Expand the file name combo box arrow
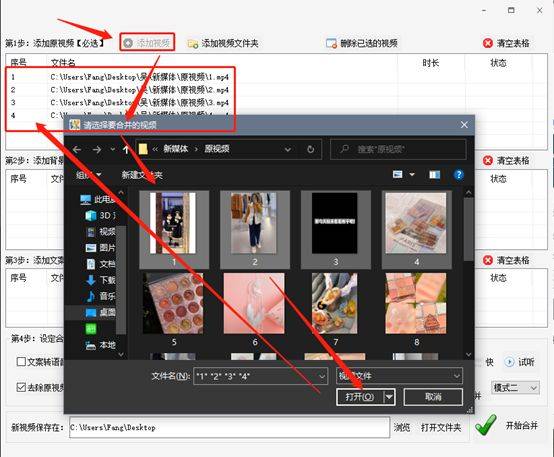 (x=322, y=376)
